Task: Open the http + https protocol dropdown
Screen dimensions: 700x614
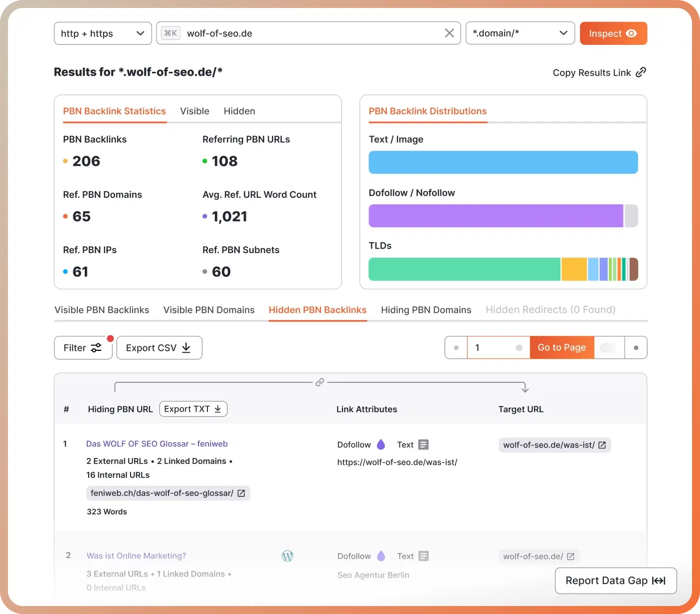Action: (x=103, y=33)
